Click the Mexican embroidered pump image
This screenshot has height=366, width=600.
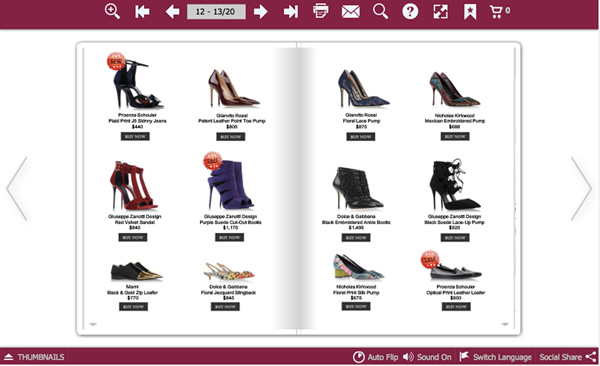pos(454,89)
